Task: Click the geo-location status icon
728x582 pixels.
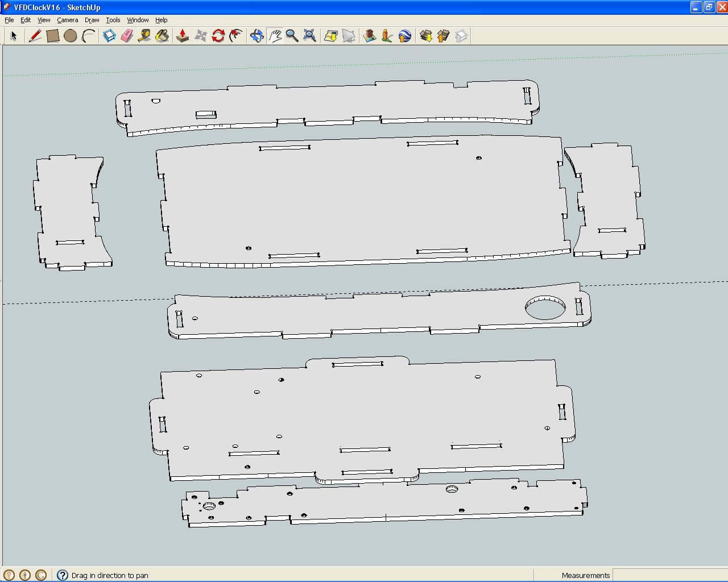Action: click(9, 575)
